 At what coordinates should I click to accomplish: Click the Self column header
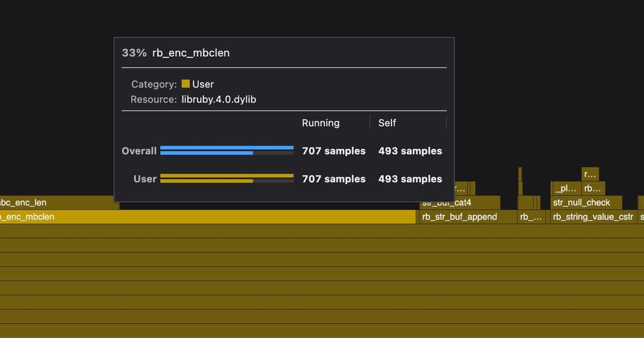(x=387, y=123)
